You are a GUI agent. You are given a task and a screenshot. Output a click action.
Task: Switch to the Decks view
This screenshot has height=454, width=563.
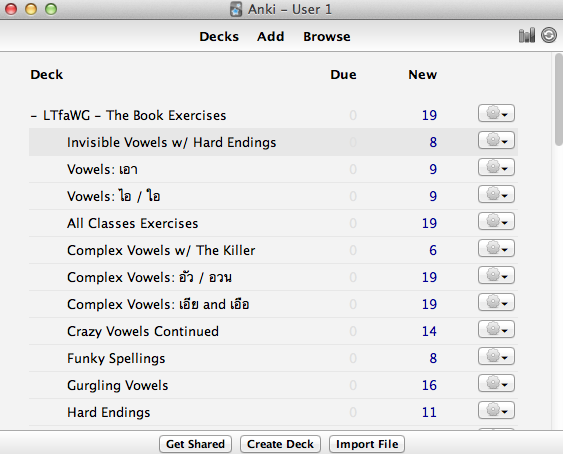219,36
